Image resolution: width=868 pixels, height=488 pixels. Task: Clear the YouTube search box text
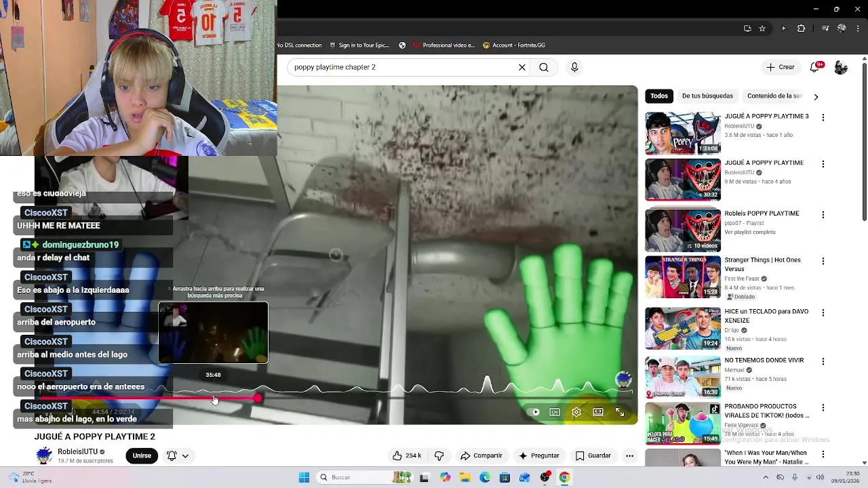pos(522,67)
